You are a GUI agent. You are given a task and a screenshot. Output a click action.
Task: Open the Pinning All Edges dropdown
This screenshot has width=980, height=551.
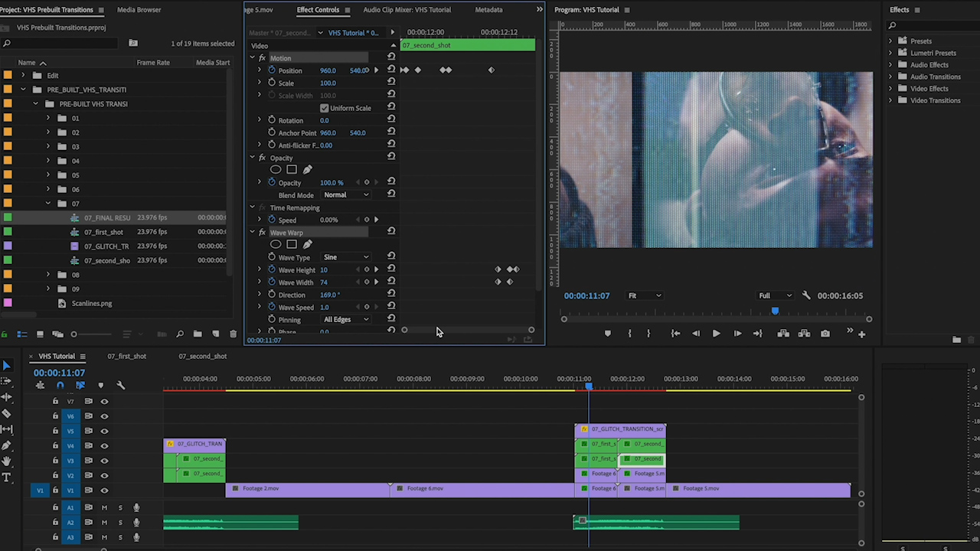click(346, 319)
